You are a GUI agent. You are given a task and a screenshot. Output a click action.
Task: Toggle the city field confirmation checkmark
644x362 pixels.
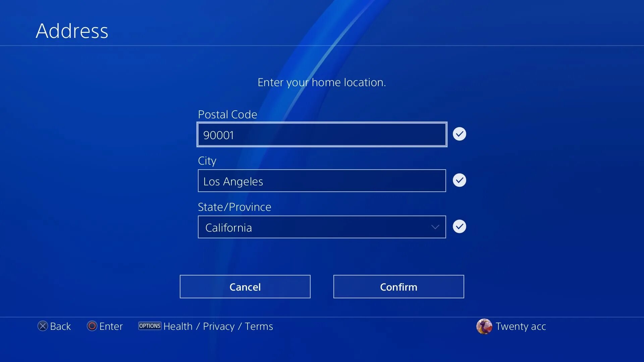460,180
